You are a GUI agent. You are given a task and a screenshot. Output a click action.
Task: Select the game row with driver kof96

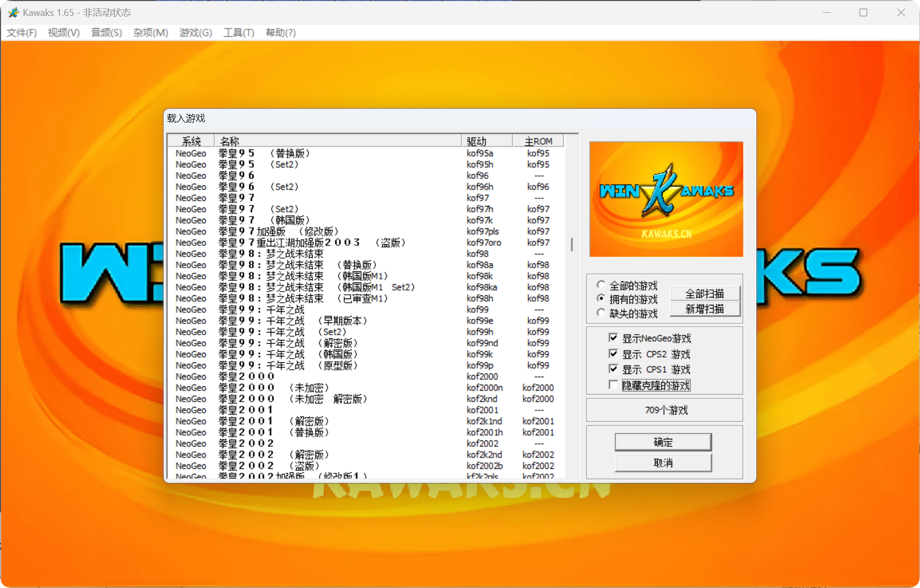(x=366, y=176)
